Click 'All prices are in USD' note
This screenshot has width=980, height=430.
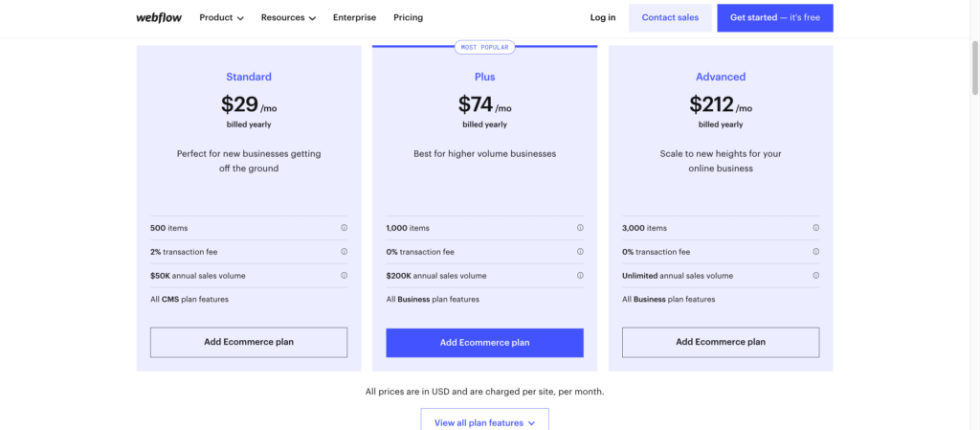[x=484, y=392]
